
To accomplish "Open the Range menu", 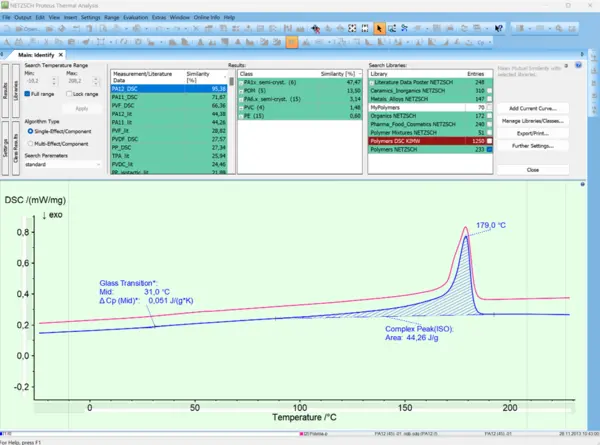I will tap(111, 17).
